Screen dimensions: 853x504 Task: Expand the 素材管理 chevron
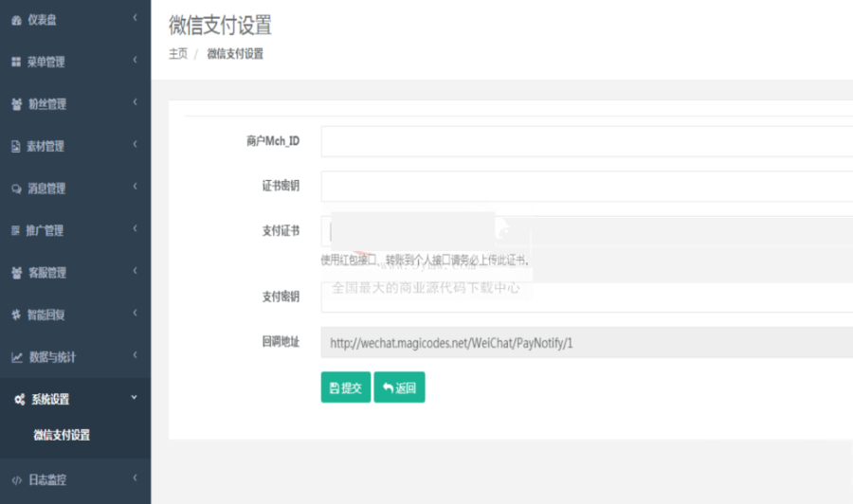point(135,144)
